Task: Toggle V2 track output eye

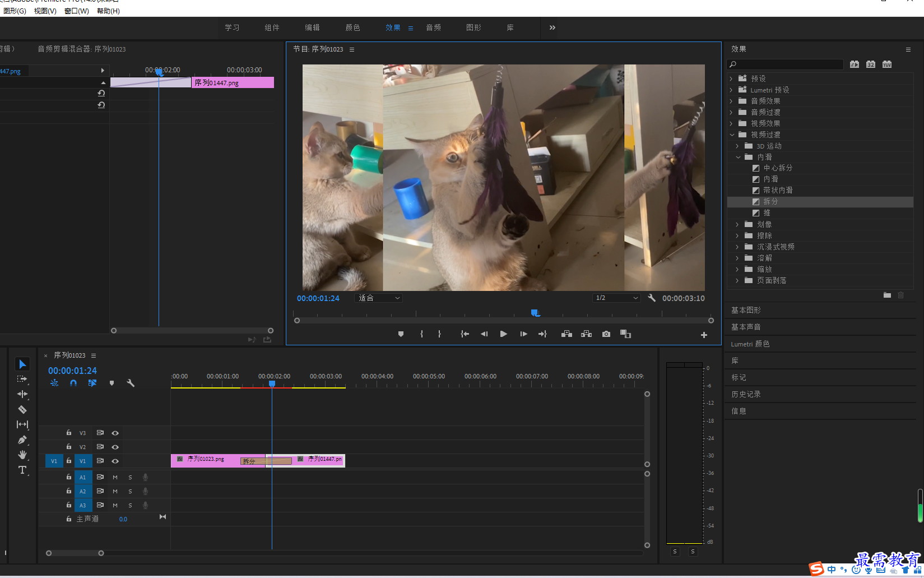Action: 115,447
